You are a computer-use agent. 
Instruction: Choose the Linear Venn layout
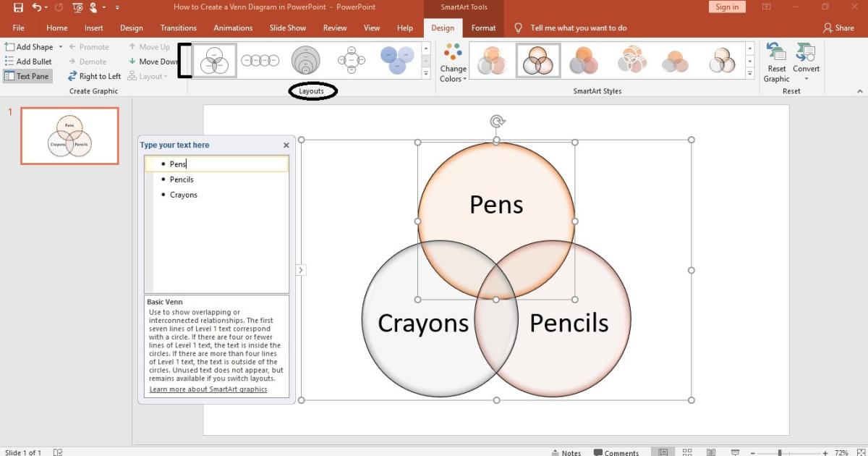point(260,59)
